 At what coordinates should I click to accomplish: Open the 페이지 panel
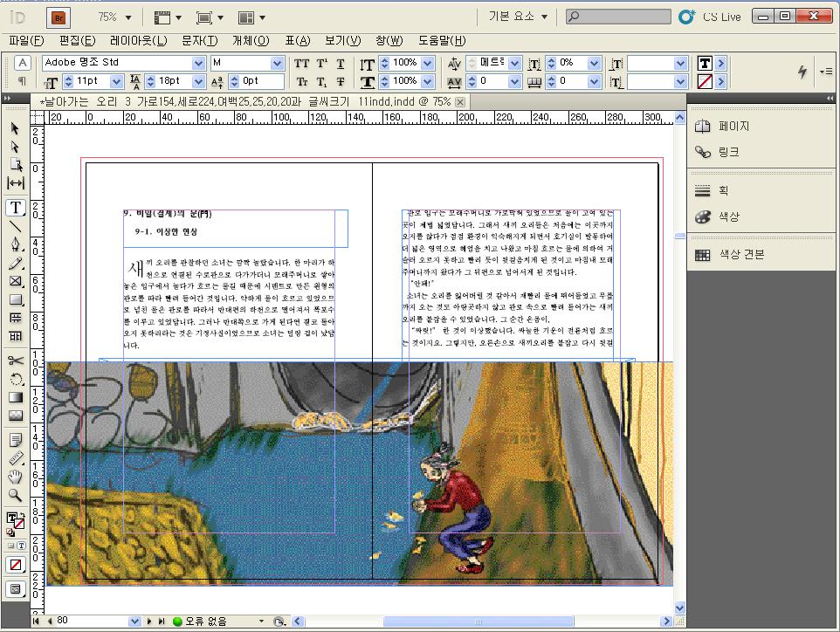[x=733, y=126]
